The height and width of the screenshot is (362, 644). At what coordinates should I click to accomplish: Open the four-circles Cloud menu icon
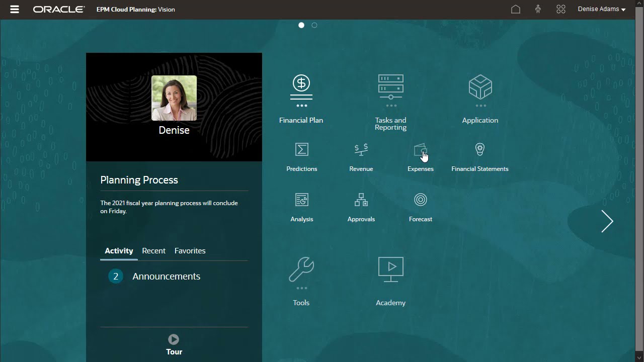[561, 10]
